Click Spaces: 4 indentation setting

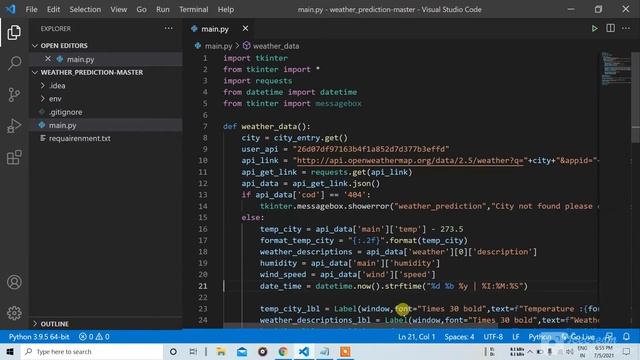[x=459, y=337]
